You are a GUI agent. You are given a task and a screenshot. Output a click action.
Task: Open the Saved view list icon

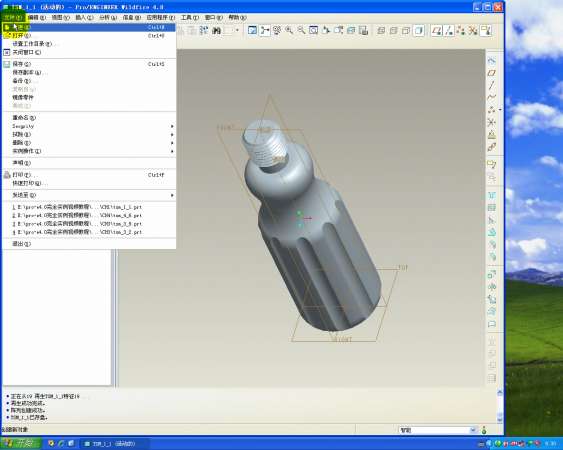click(338, 31)
